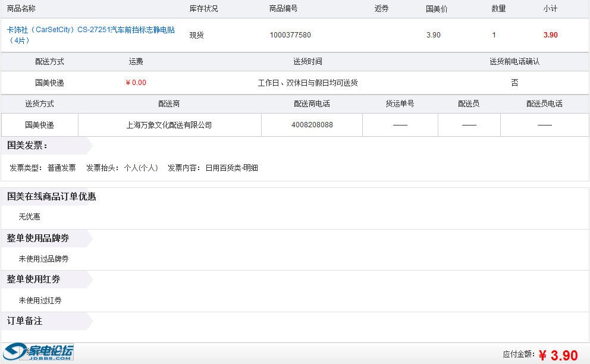The height and width of the screenshot is (364, 590).
Task: Click the carrier phone 4008208088
Action: pyautogui.click(x=312, y=124)
